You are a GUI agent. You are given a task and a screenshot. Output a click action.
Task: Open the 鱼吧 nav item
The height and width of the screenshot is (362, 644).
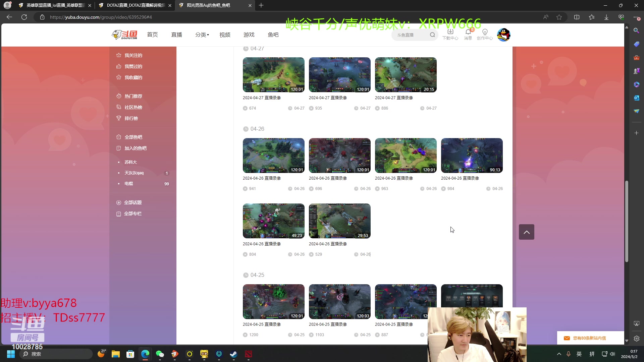[x=273, y=35]
